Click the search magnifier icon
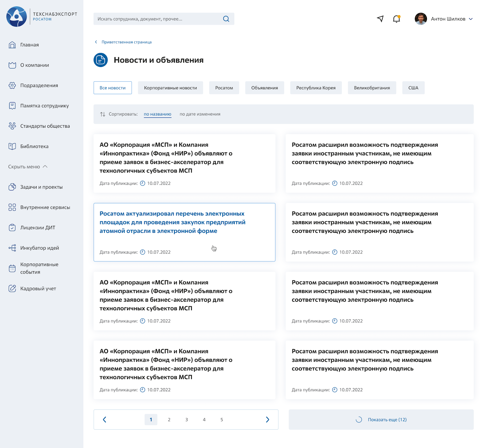 [226, 19]
